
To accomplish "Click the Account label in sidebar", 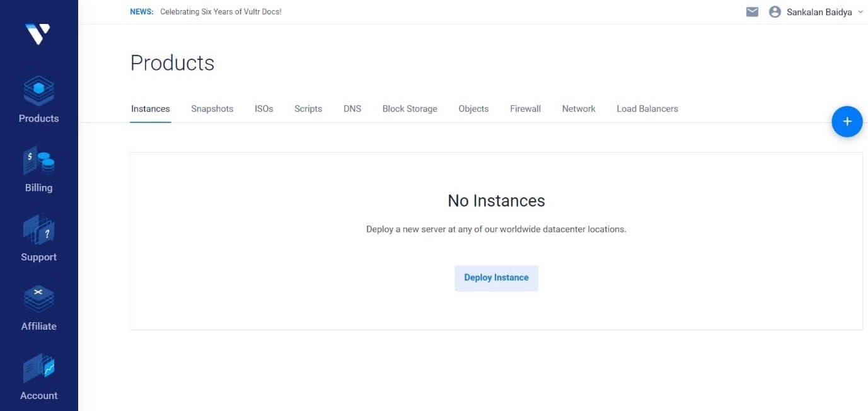I will click(x=38, y=396).
